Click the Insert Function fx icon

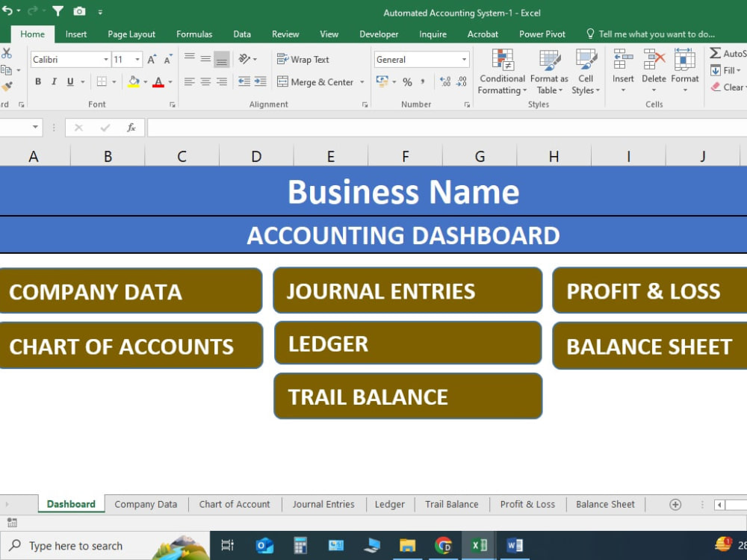point(131,128)
